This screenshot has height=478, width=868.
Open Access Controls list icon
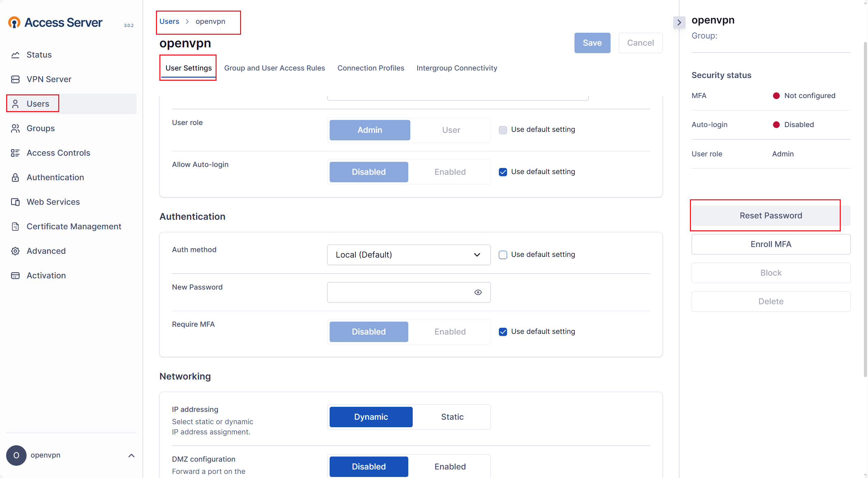point(15,153)
